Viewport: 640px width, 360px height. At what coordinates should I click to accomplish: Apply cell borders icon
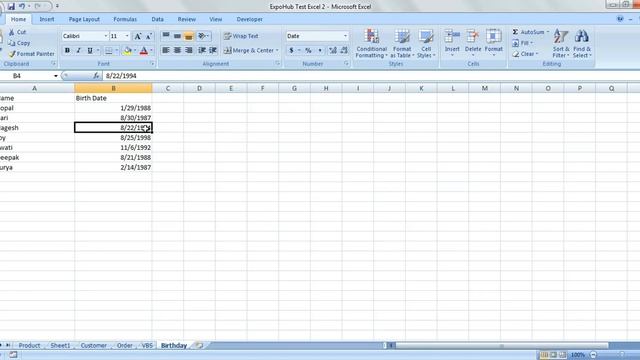coord(109,51)
